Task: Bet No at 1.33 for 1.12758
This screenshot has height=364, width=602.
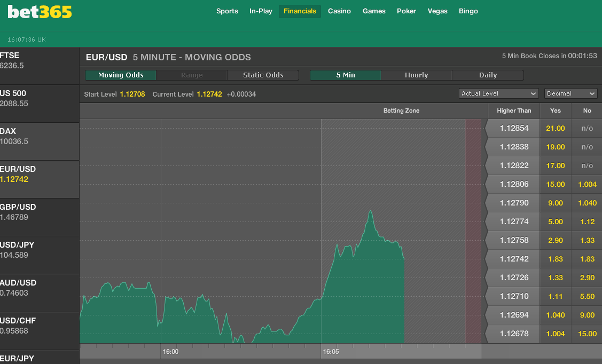Action: (x=587, y=241)
